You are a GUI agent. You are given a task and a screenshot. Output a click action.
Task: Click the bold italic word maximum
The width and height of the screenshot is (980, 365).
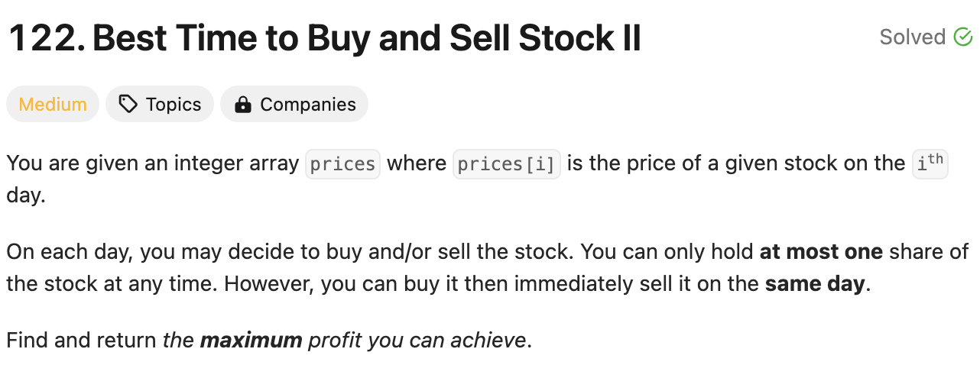point(251,340)
